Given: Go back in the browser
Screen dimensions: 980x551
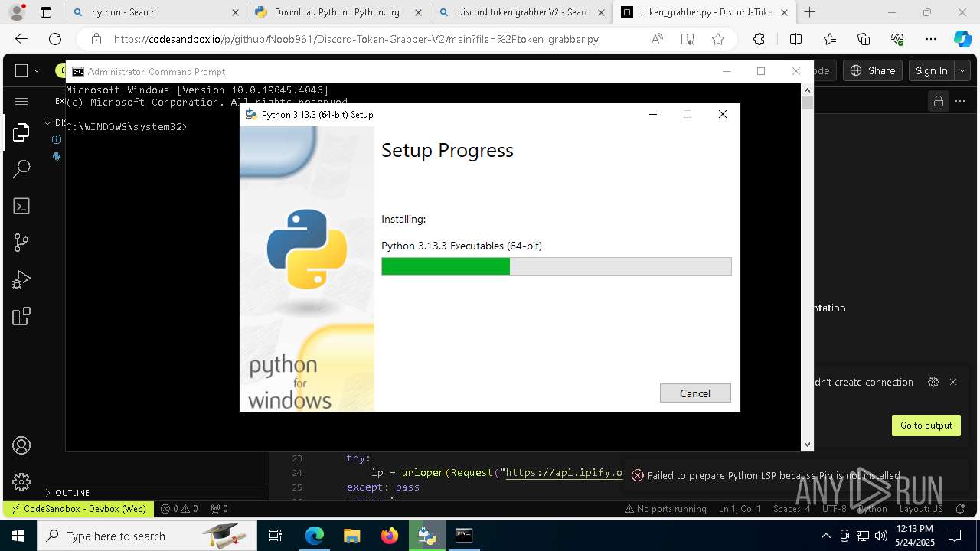Looking at the screenshot, I should (x=21, y=39).
